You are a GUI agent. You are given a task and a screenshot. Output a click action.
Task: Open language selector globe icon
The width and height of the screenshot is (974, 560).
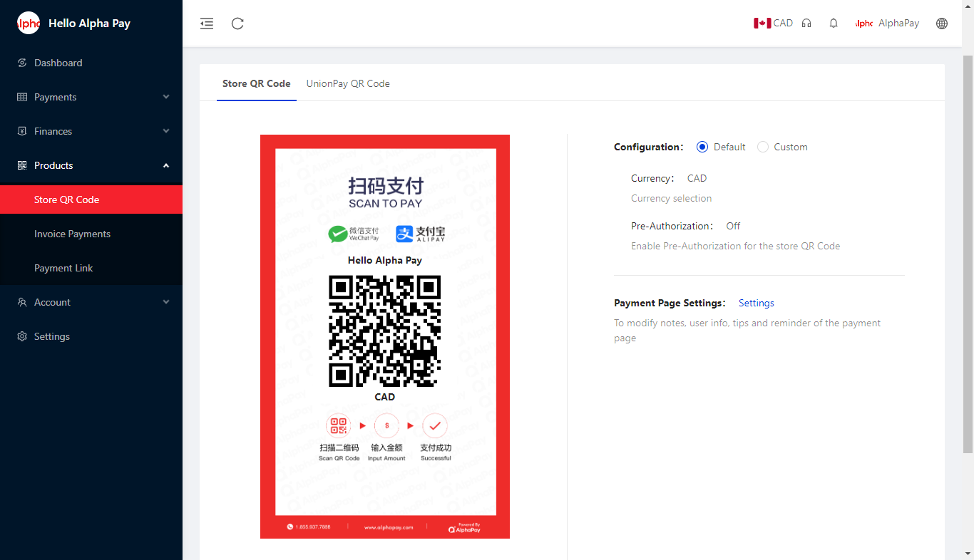(942, 24)
